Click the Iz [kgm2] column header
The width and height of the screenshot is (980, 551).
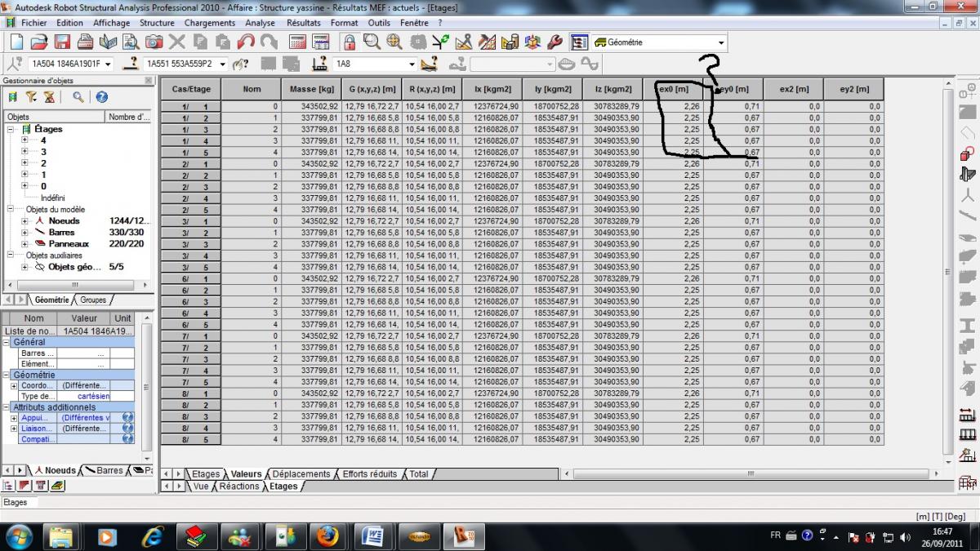612,89
